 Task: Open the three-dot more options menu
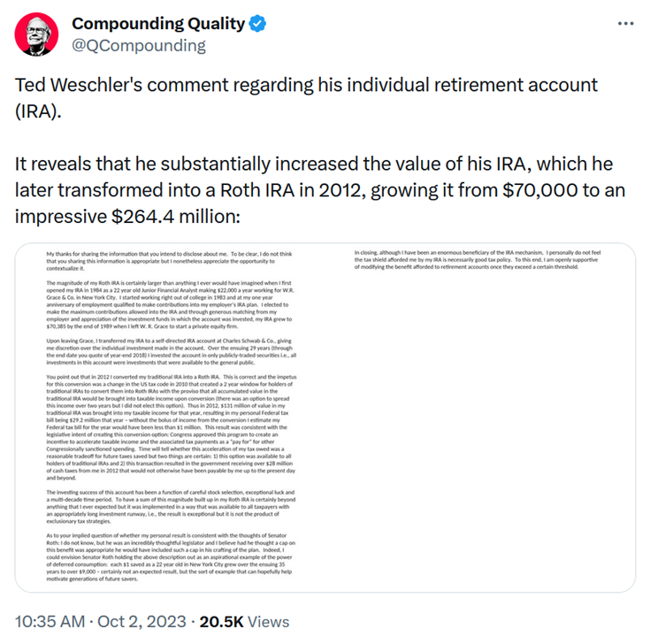pos(624,24)
